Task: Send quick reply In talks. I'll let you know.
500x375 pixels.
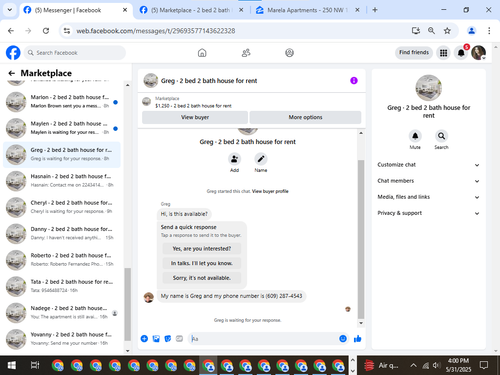Action: 202,263
